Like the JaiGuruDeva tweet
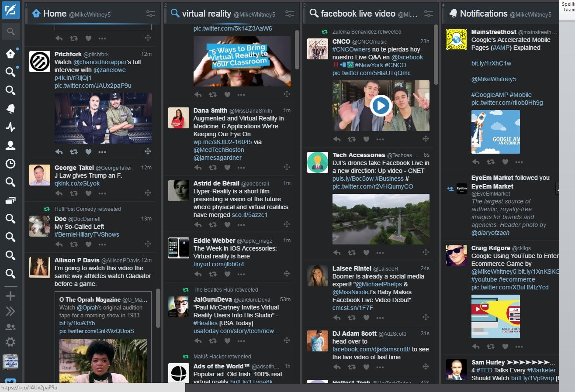 (x=227, y=340)
